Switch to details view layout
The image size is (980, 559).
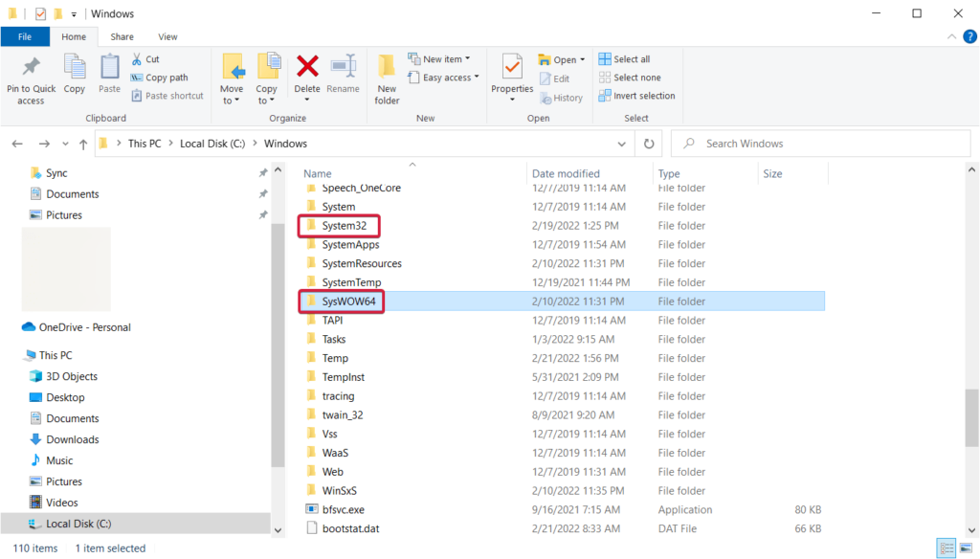(x=947, y=548)
